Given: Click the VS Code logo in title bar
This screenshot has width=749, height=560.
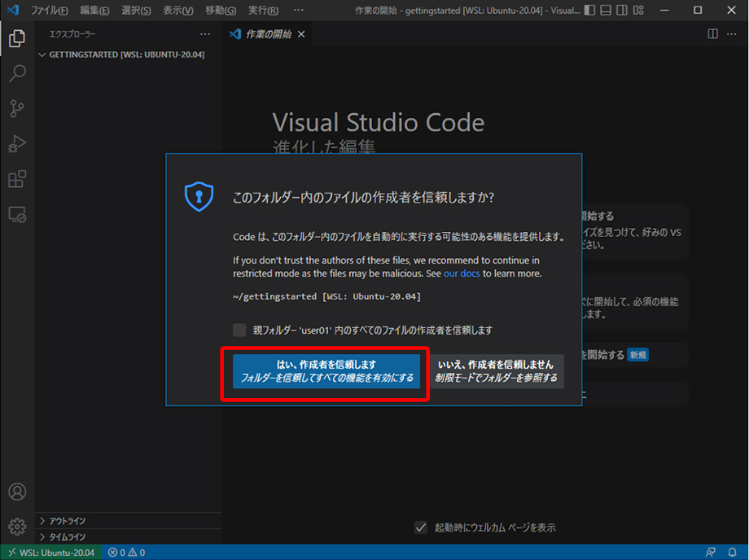Looking at the screenshot, I should [x=13, y=10].
